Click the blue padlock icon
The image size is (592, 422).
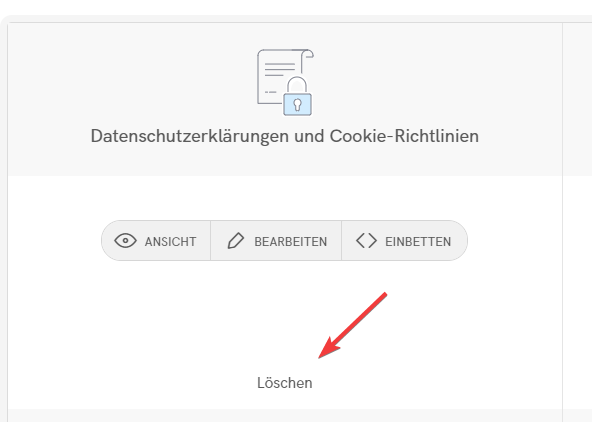click(x=298, y=97)
